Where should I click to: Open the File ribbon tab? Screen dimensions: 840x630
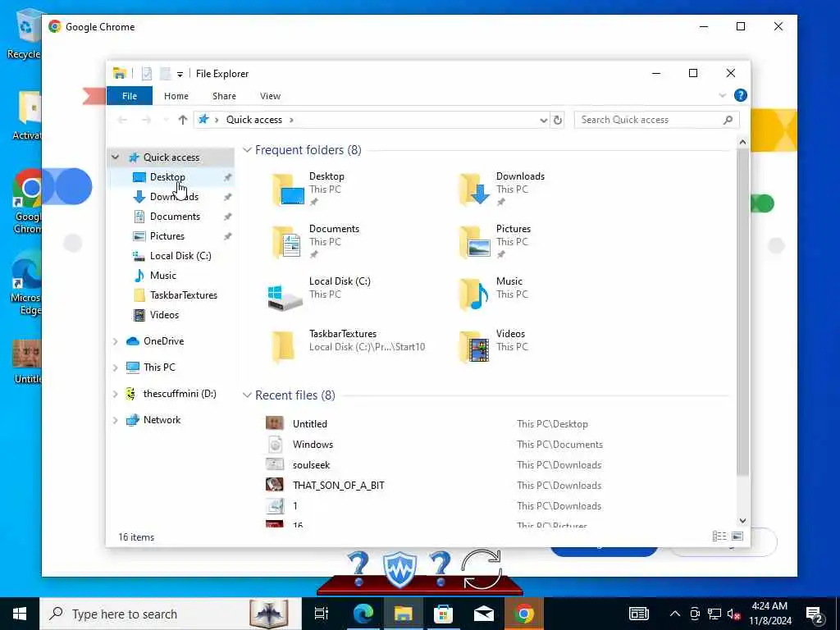tap(130, 96)
